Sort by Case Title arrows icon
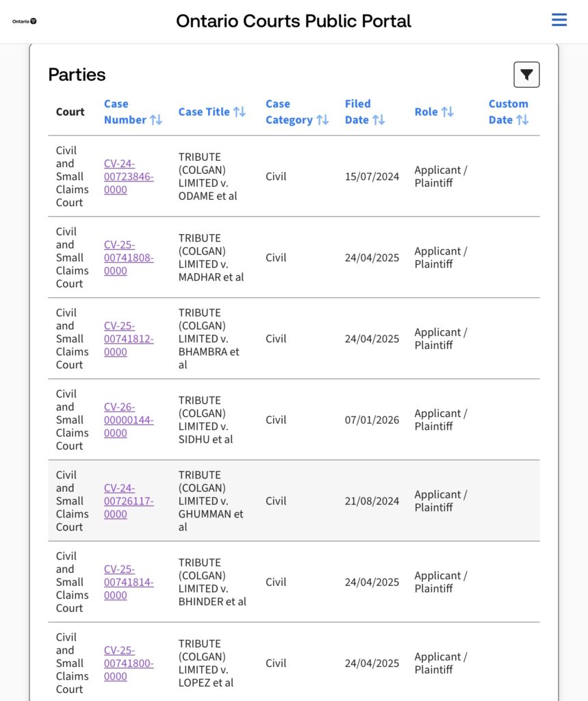Viewport: 588px width, 701px height. click(x=240, y=112)
